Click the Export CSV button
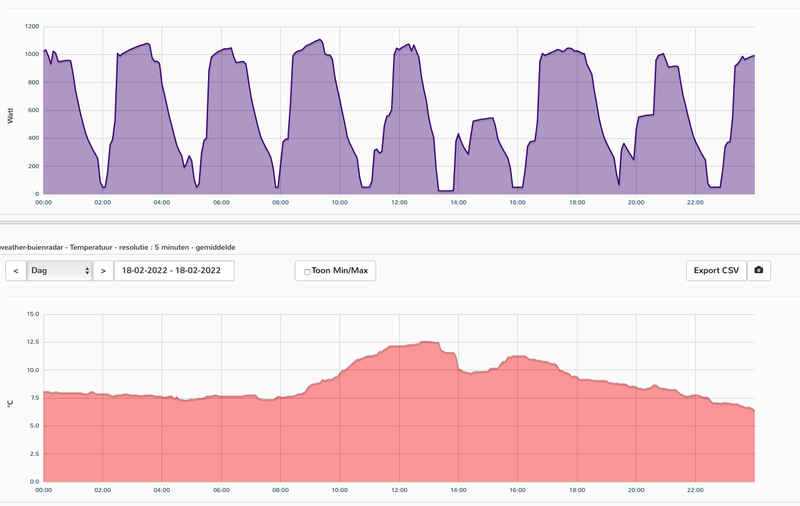 [x=716, y=270]
